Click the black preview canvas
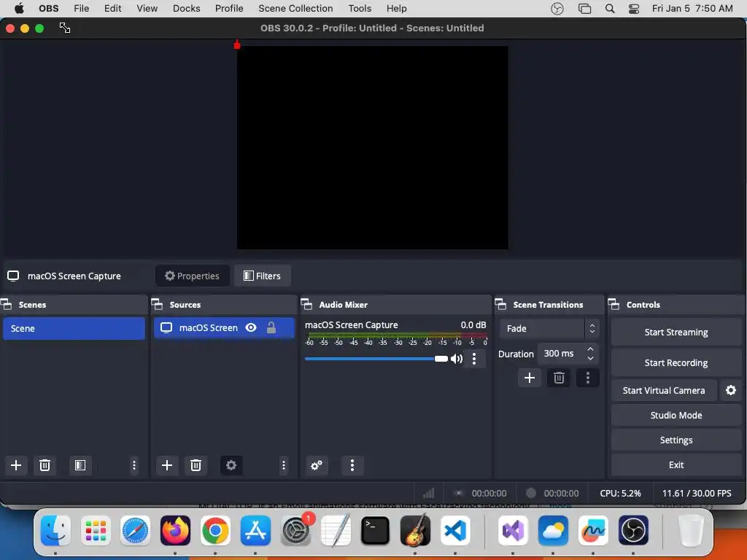The height and width of the screenshot is (560, 747). click(x=373, y=147)
